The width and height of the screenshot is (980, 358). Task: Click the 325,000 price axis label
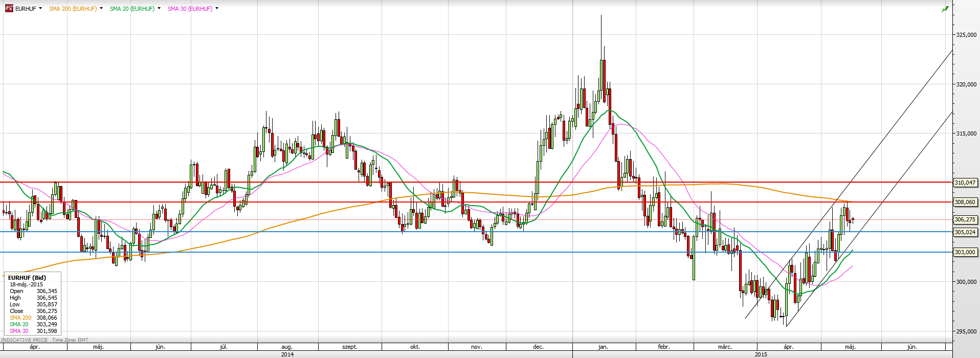point(966,35)
